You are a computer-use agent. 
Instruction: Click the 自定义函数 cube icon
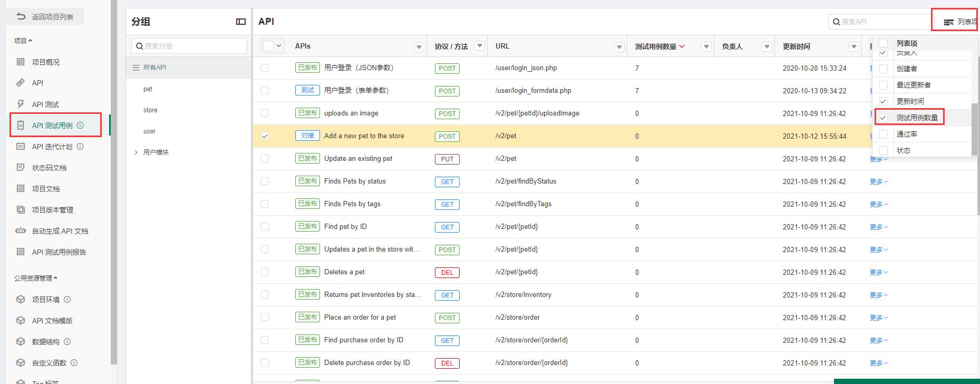point(21,362)
